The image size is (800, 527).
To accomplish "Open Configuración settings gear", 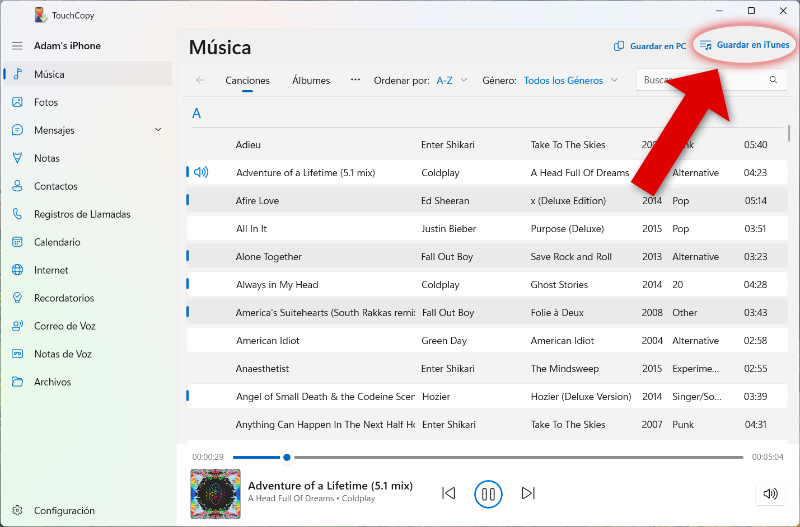I will point(17,510).
